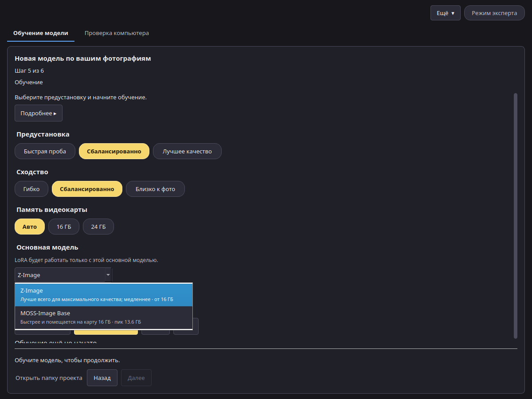Viewport: 532px width, 399px height.
Task: Collapse the base model combo box showing Z-Image
Action: [x=63, y=275]
